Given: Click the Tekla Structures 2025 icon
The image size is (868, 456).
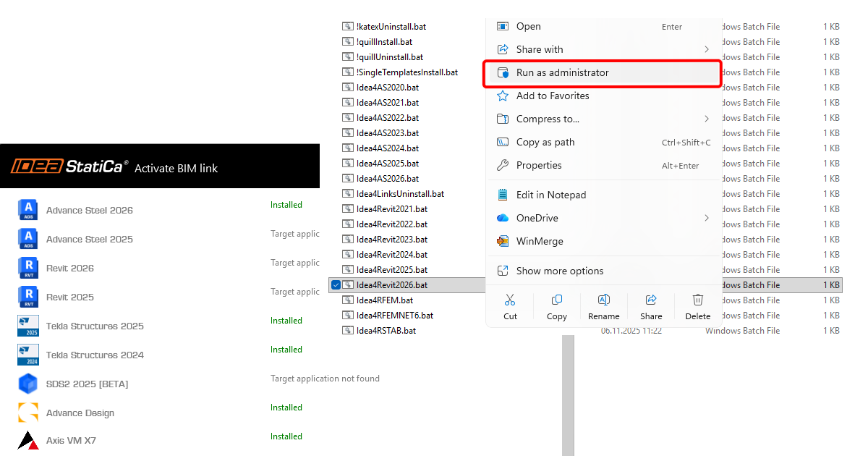Looking at the screenshot, I should tap(28, 326).
